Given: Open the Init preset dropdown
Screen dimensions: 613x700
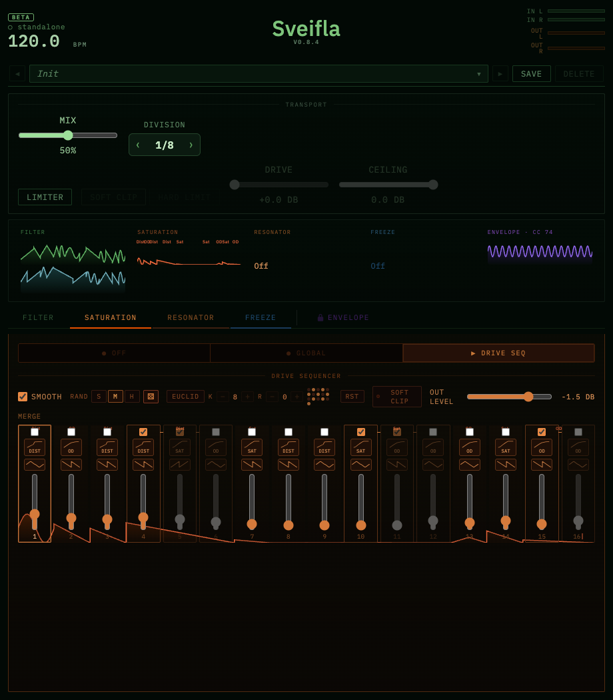Looking at the screenshot, I should (259, 73).
